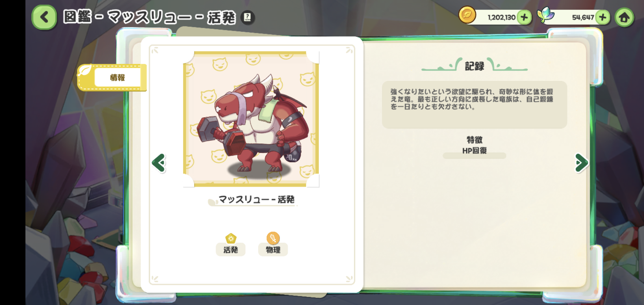
Task: Tap the 1,202,130 gold amount
Action: (x=501, y=18)
